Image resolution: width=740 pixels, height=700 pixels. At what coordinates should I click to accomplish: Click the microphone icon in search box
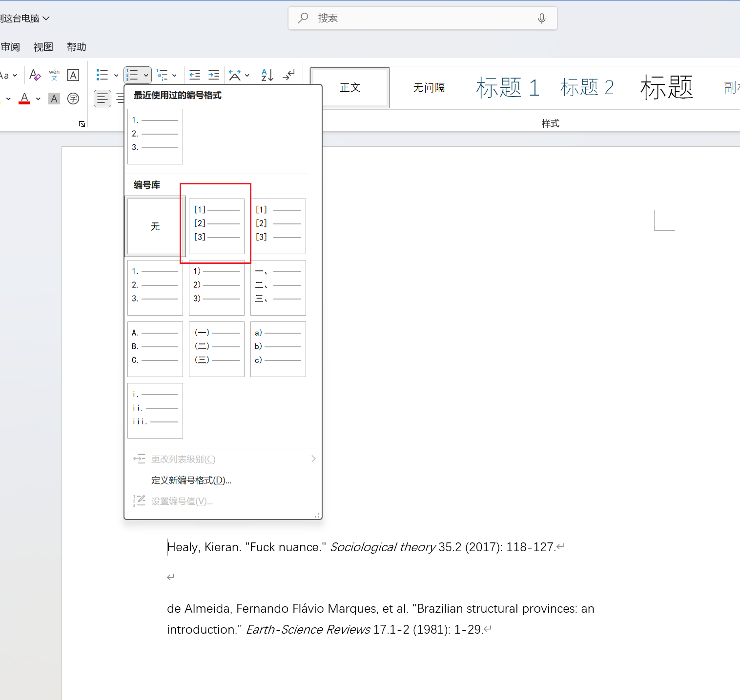tap(541, 19)
